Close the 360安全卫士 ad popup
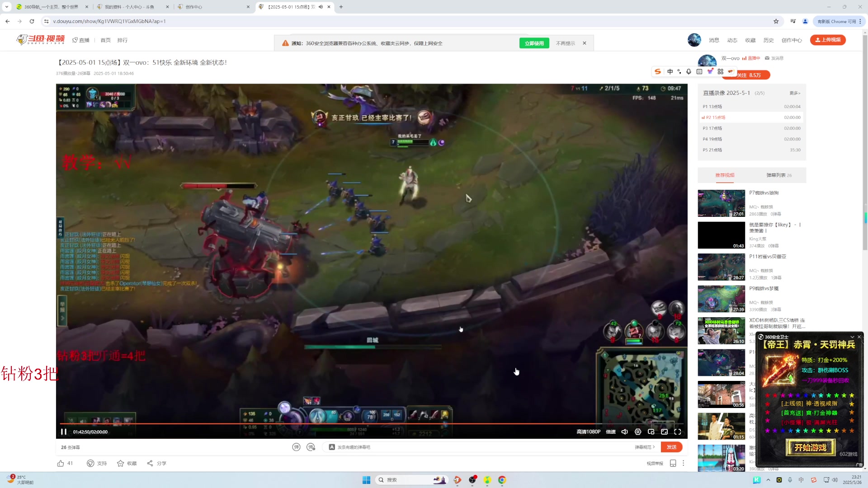Viewport: 868px width, 488px height. click(x=859, y=337)
